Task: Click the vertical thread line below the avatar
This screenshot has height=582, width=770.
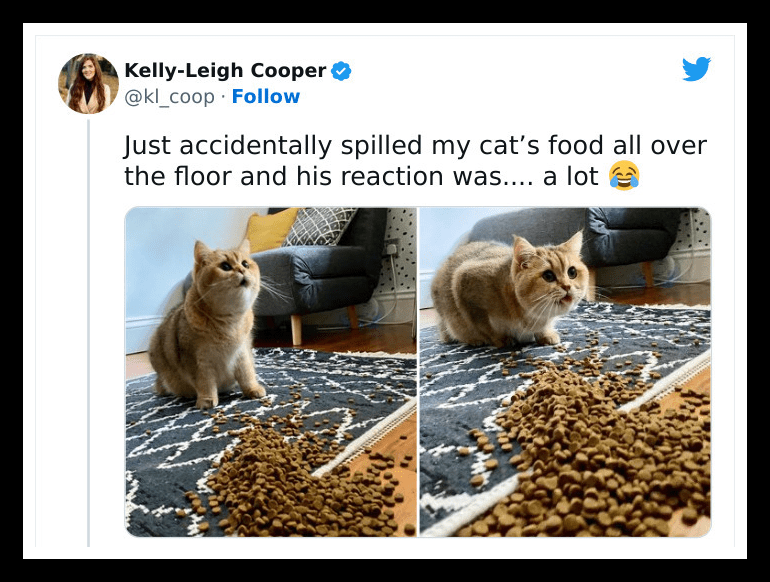Action: coord(89,333)
